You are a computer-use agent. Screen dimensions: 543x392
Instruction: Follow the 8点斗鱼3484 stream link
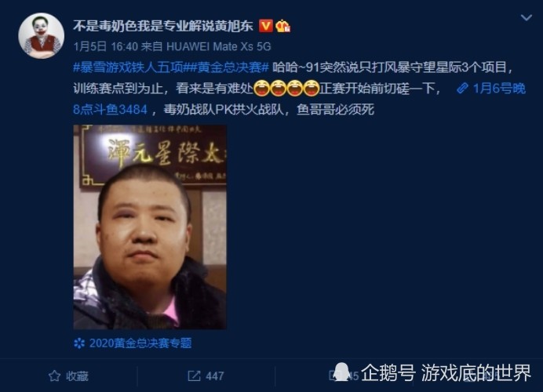[111, 109]
